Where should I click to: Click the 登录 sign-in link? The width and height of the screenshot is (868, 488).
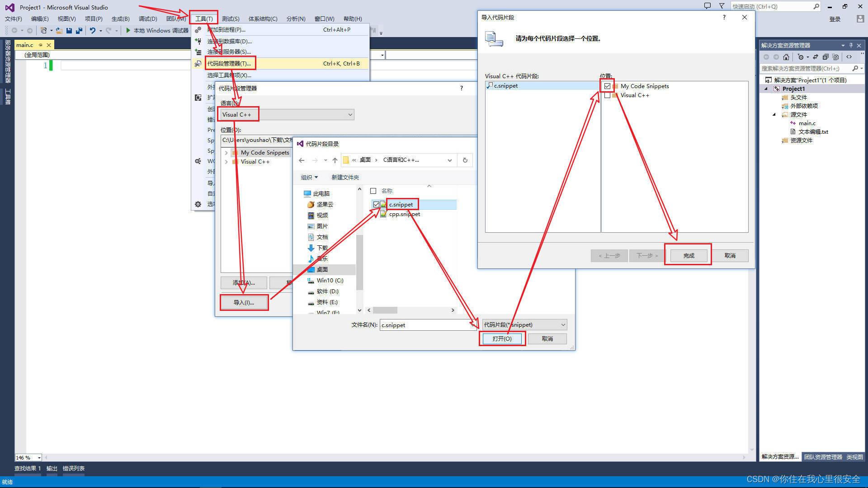coord(835,19)
